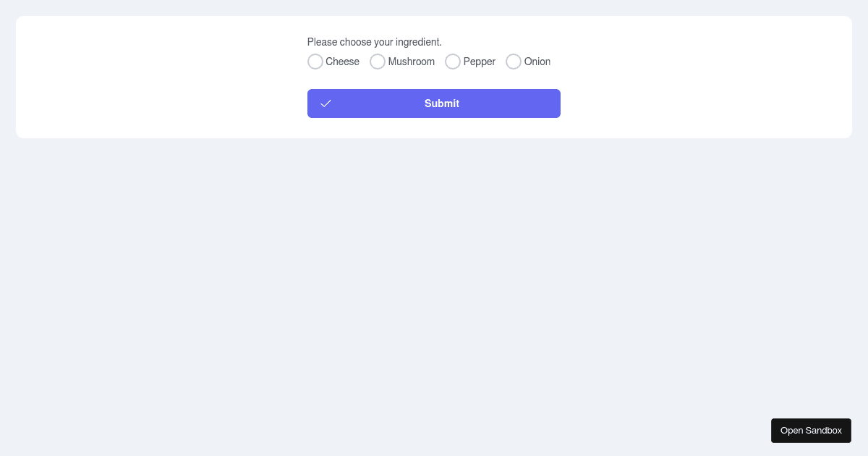Screen dimensions: 868x456
Task: Submit the ingredient form
Action: pyautogui.click(x=434, y=104)
